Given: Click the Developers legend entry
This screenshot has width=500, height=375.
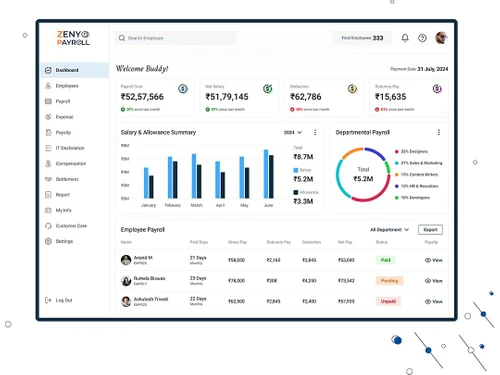Looking at the screenshot, I should 412,198.
